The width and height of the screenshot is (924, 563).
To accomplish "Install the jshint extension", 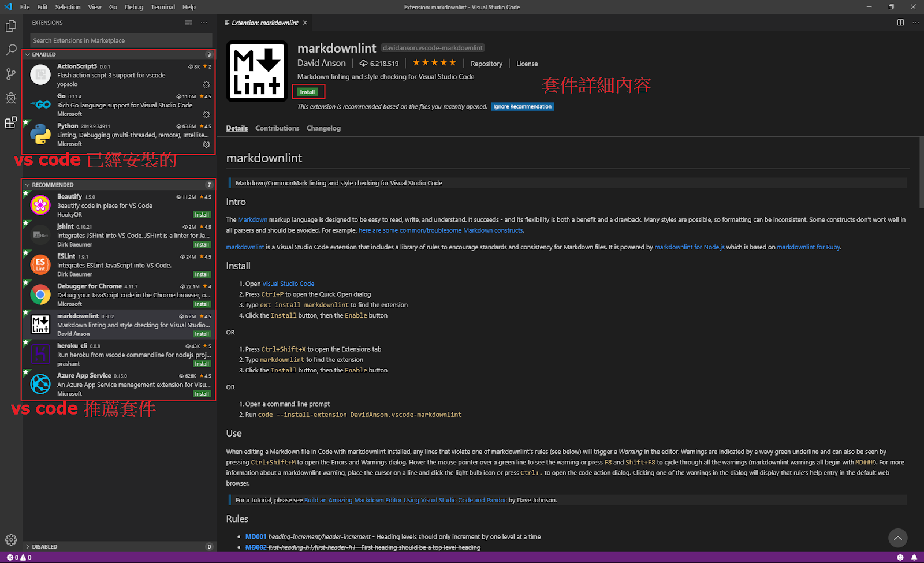I will (202, 245).
